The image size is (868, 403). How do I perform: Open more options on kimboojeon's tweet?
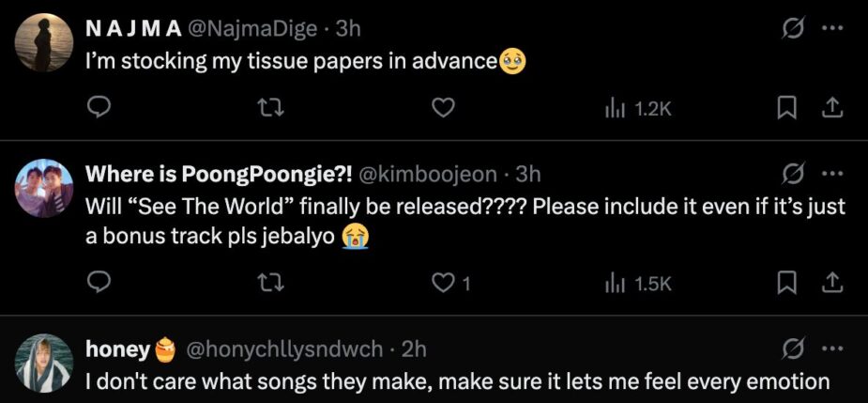point(831,174)
